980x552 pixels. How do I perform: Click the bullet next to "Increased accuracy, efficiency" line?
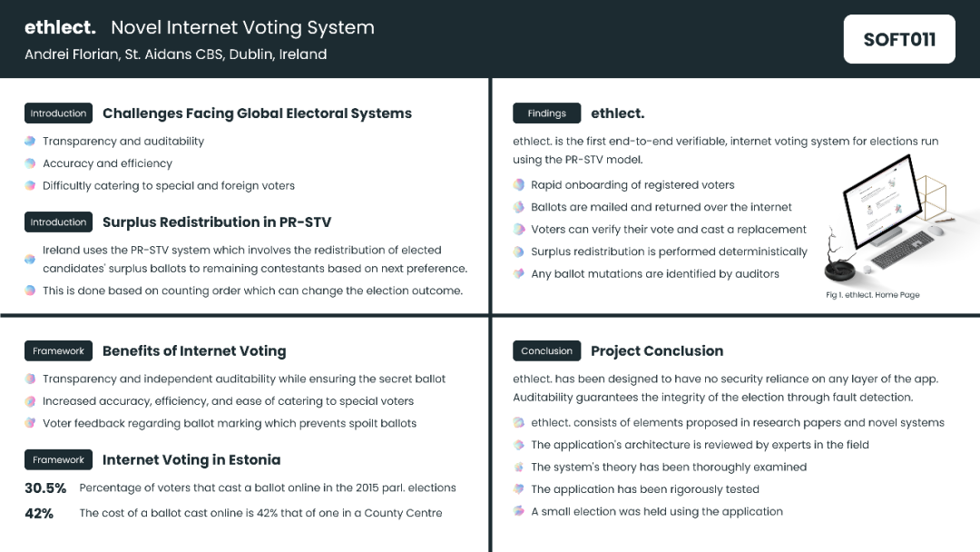[x=30, y=401]
